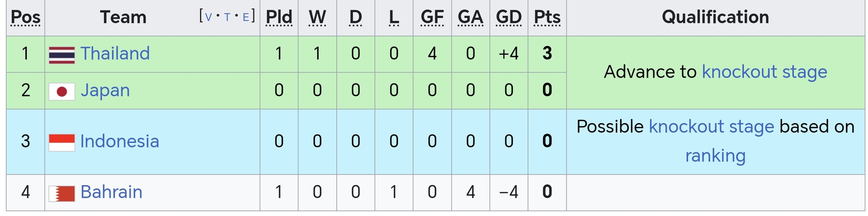
Task: Click the Japan flag icon
Action: tap(62, 91)
